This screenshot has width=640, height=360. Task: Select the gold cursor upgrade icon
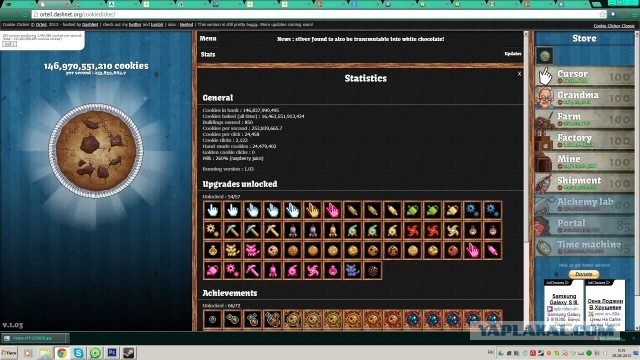(313, 210)
